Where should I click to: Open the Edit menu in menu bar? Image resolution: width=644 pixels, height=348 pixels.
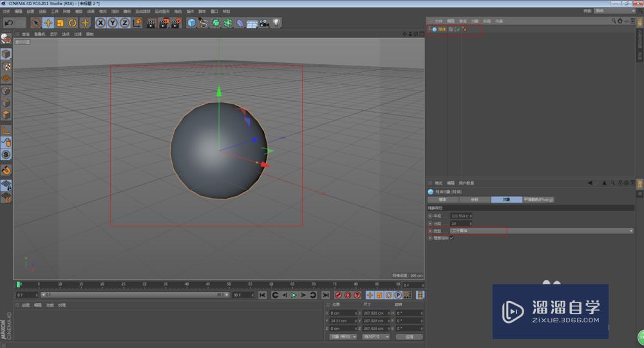pyautogui.click(x=19, y=12)
